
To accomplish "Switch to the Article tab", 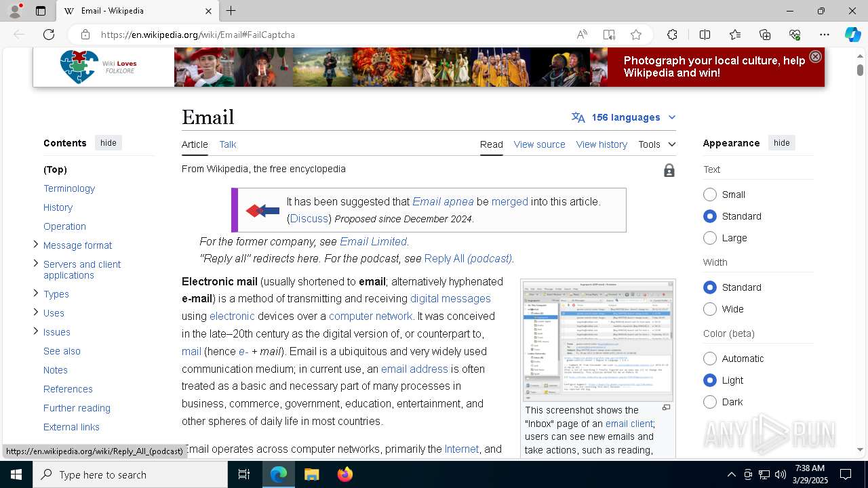I will [195, 144].
